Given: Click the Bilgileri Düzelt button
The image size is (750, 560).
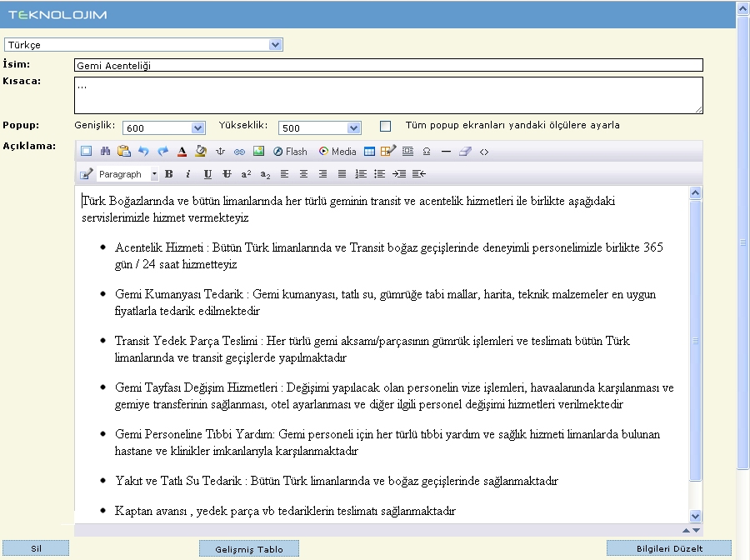Looking at the screenshot, I should coord(669,548).
